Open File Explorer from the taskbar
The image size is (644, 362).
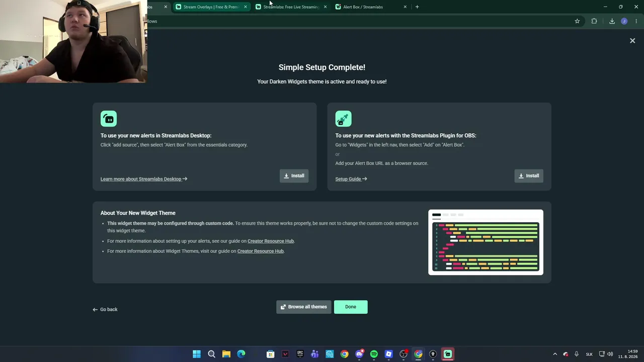tap(226, 354)
